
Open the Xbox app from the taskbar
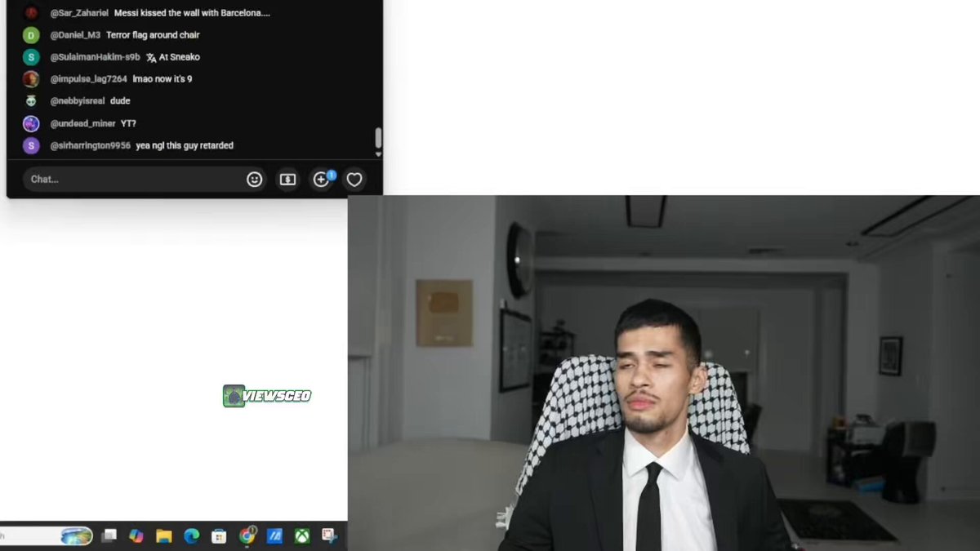[302, 536]
